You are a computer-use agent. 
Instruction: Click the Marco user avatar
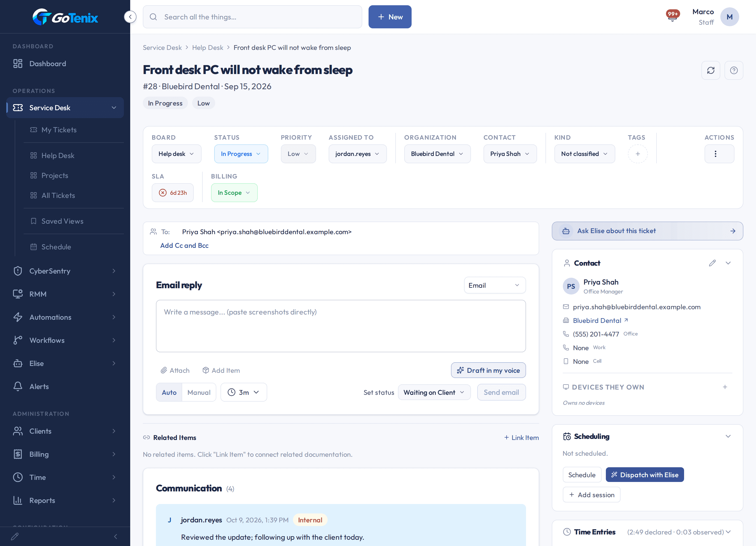tap(729, 17)
